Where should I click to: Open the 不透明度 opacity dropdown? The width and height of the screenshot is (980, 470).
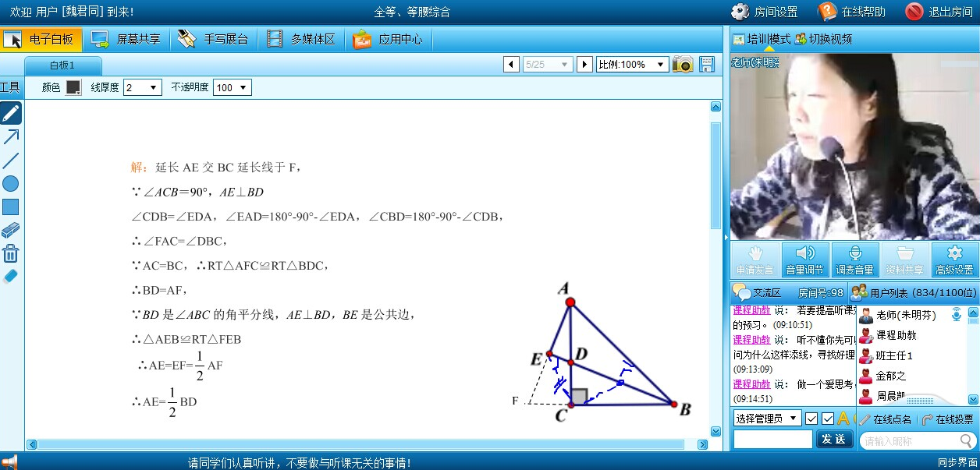(x=233, y=88)
